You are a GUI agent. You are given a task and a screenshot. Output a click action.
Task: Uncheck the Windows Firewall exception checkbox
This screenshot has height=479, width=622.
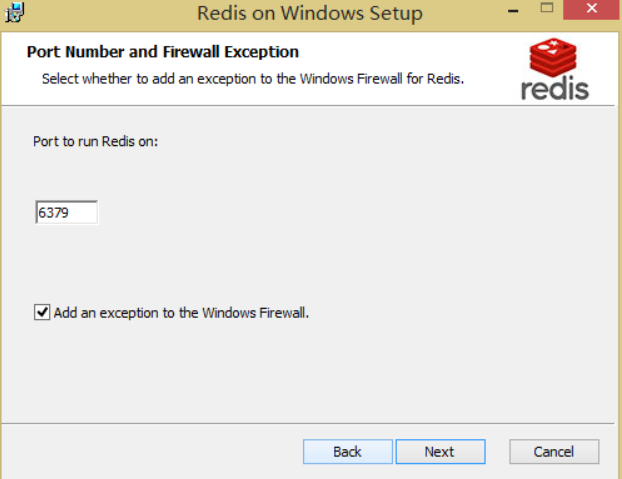coord(42,312)
